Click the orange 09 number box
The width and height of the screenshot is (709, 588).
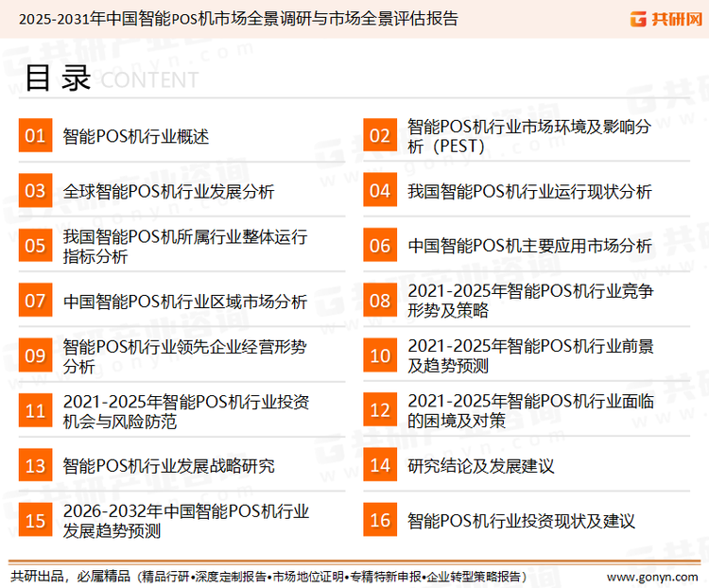click(35, 355)
